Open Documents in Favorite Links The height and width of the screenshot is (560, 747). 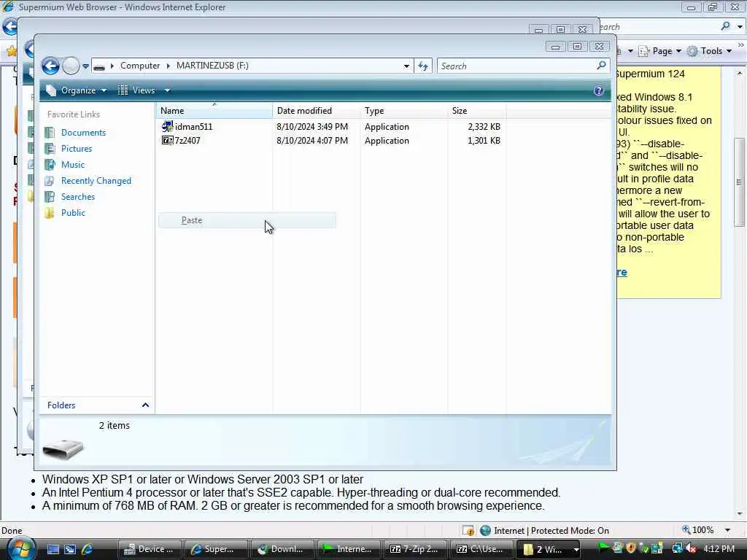tap(83, 133)
